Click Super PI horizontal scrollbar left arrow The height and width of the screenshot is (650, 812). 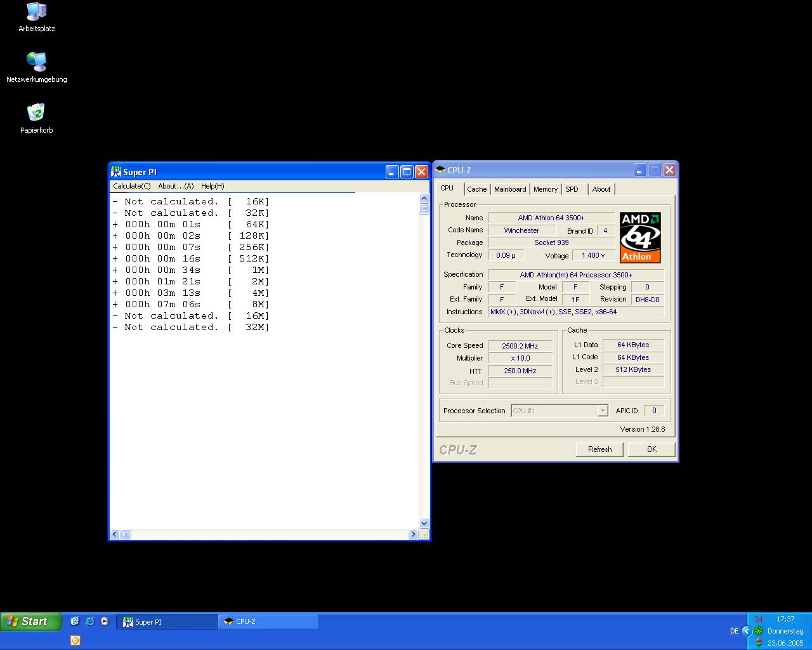(115, 534)
